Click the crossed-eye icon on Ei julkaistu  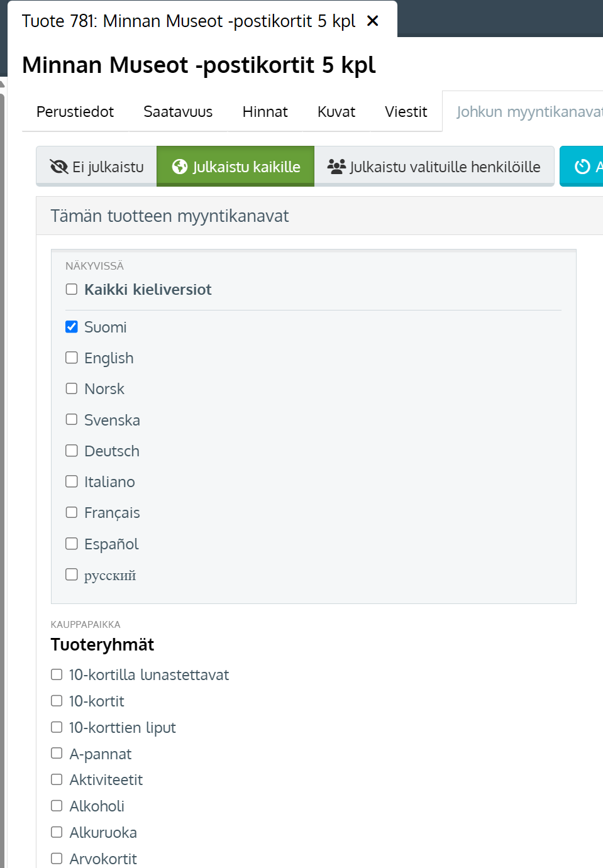(59, 167)
